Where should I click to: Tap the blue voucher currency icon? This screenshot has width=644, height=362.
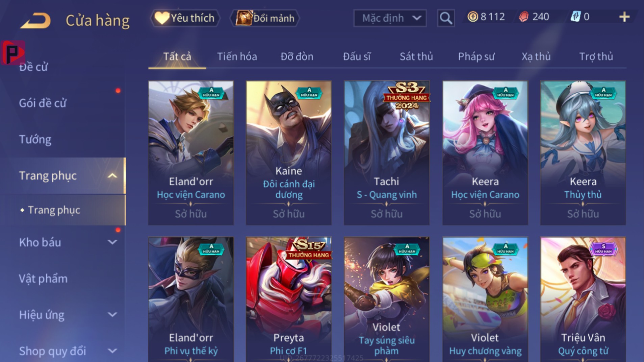tap(575, 17)
